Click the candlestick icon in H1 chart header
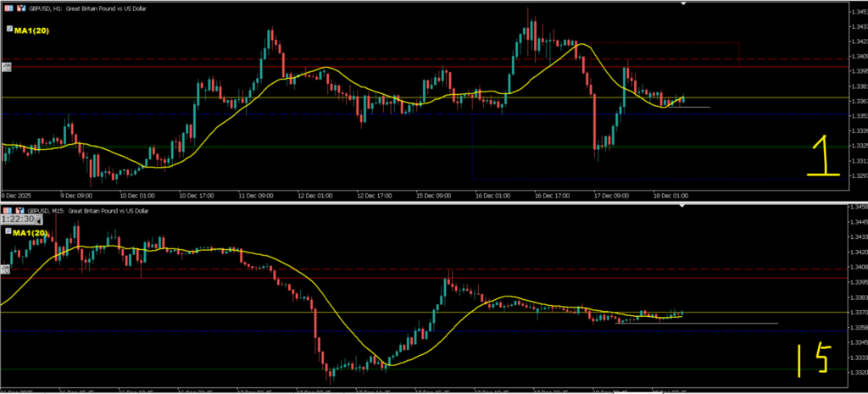The width and height of the screenshot is (868, 394). click(20, 7)
